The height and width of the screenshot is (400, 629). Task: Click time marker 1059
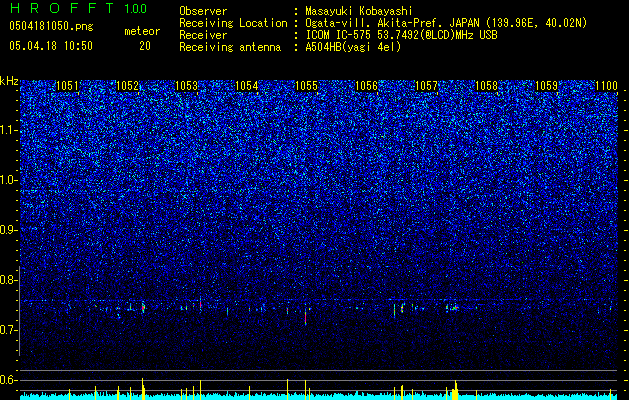[x=546, y=86]
